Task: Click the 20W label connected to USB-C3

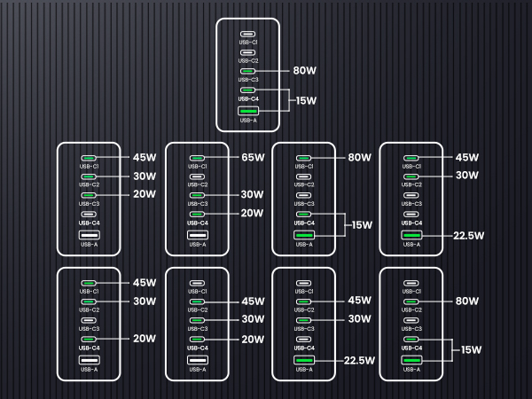Action: (145, 194)
